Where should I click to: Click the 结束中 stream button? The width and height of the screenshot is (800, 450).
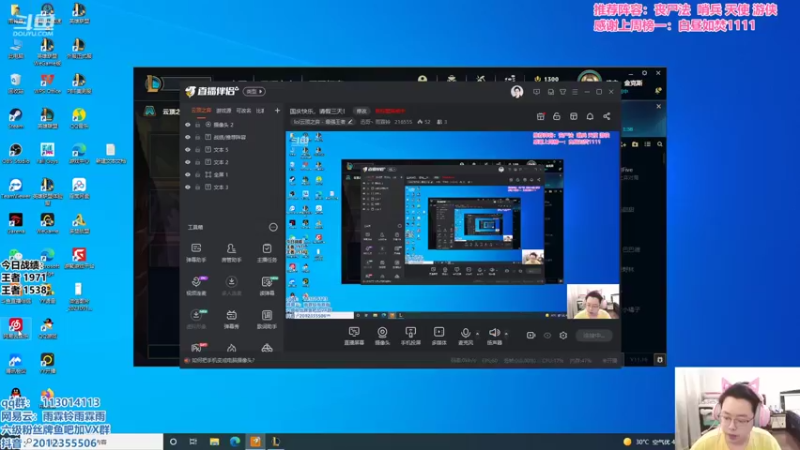[x=594, y=335]
